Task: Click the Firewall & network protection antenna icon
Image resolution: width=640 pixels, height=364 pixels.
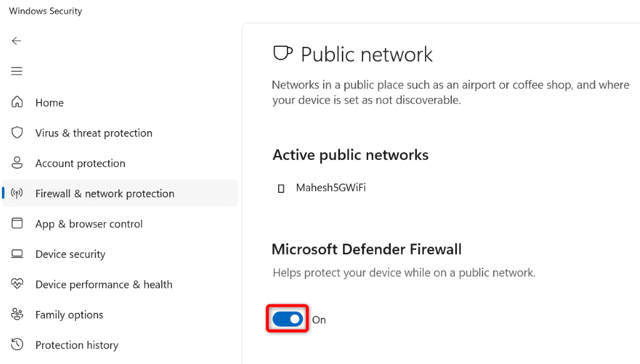Action: (17, 194)
